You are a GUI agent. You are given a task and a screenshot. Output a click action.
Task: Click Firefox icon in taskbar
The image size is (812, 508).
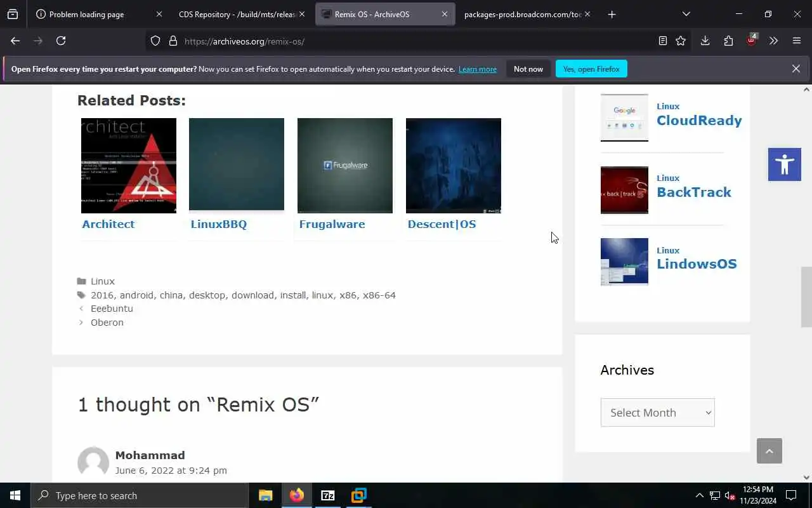tap(296, 495)
